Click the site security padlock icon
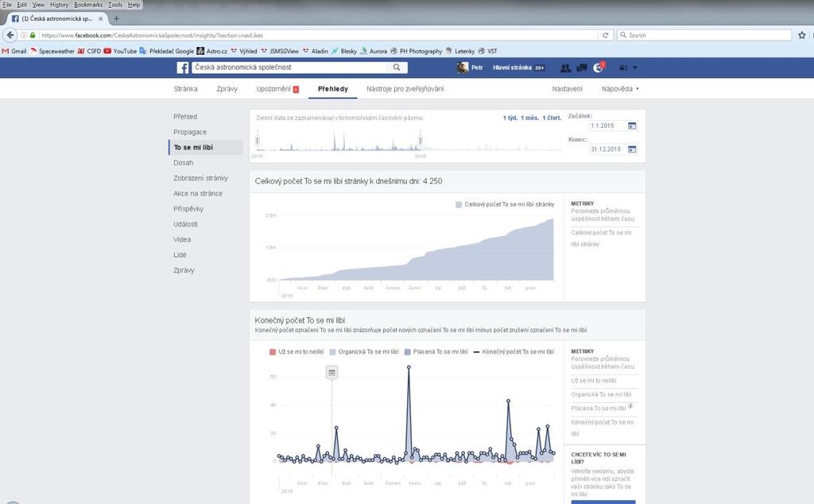814x504 pixels. [33, 35]
